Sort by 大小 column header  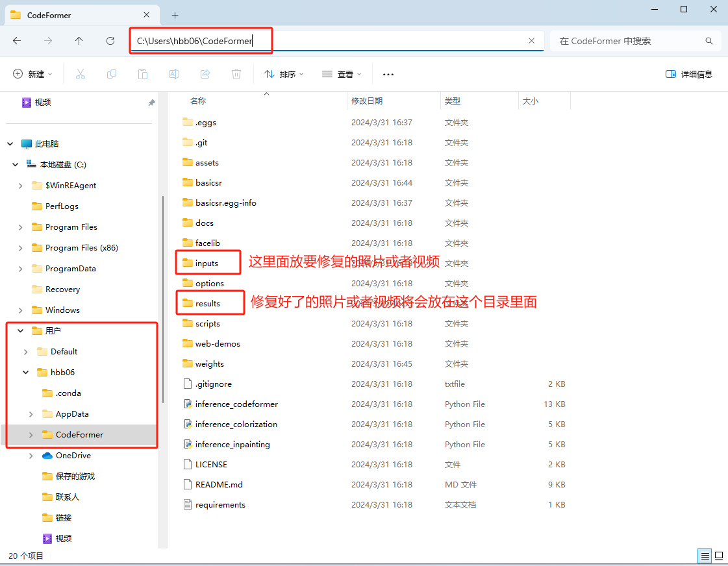point(530,101)
